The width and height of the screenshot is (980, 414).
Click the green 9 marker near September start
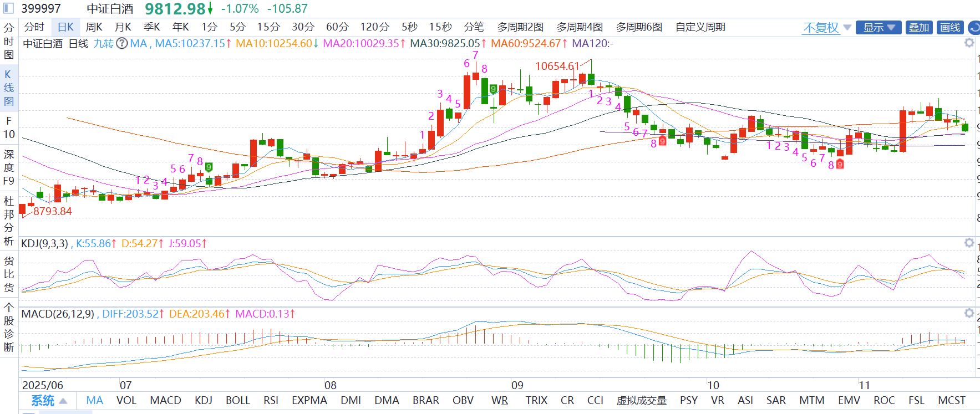[493, 89]
